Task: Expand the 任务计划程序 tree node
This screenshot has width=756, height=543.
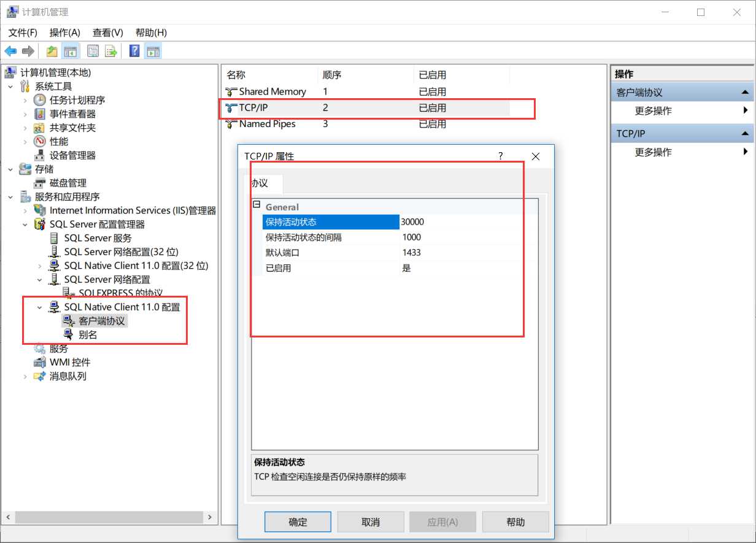Action: coord(25,100)
